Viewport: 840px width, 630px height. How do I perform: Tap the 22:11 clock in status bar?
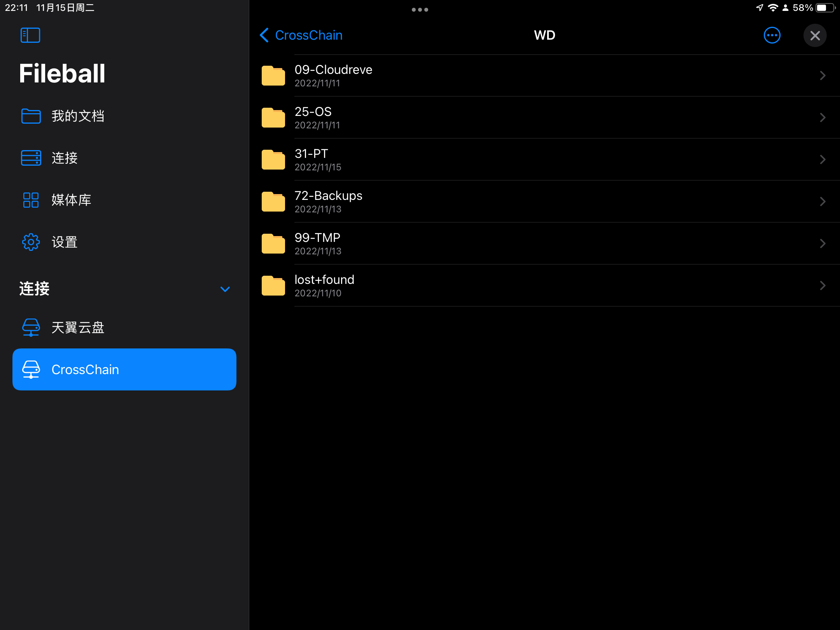point(16,8)
